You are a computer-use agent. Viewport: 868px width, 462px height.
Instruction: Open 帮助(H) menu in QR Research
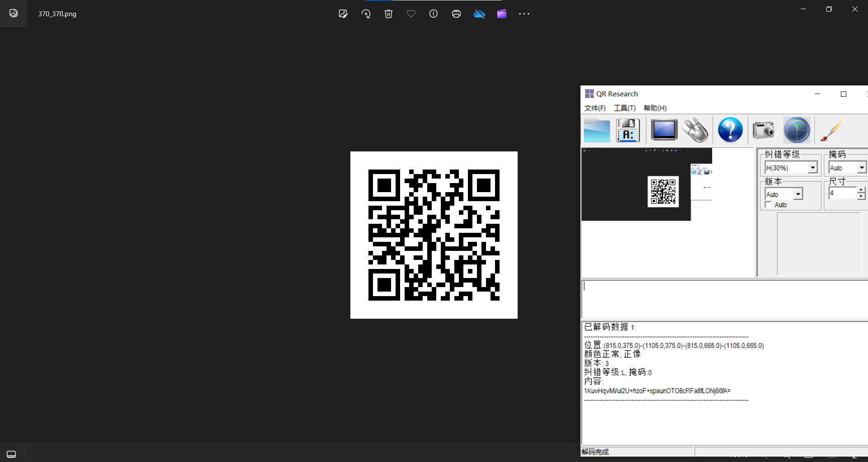tap(655, 108)
